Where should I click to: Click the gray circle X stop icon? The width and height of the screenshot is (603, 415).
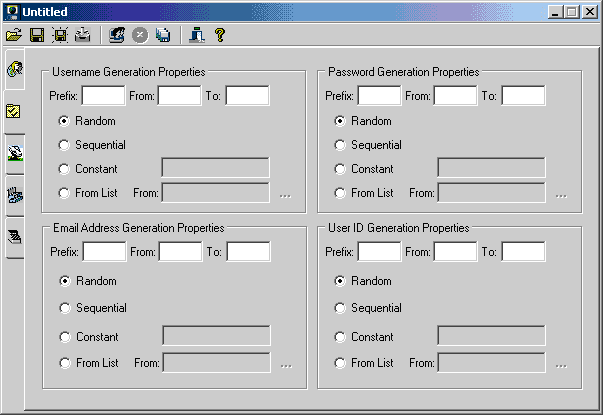click(x=140, y=35)
